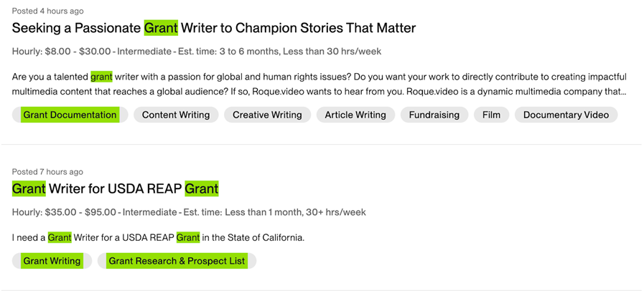Click the Content Writing skill tag
The height and width of the screenshot is (291, 644).
176,115
